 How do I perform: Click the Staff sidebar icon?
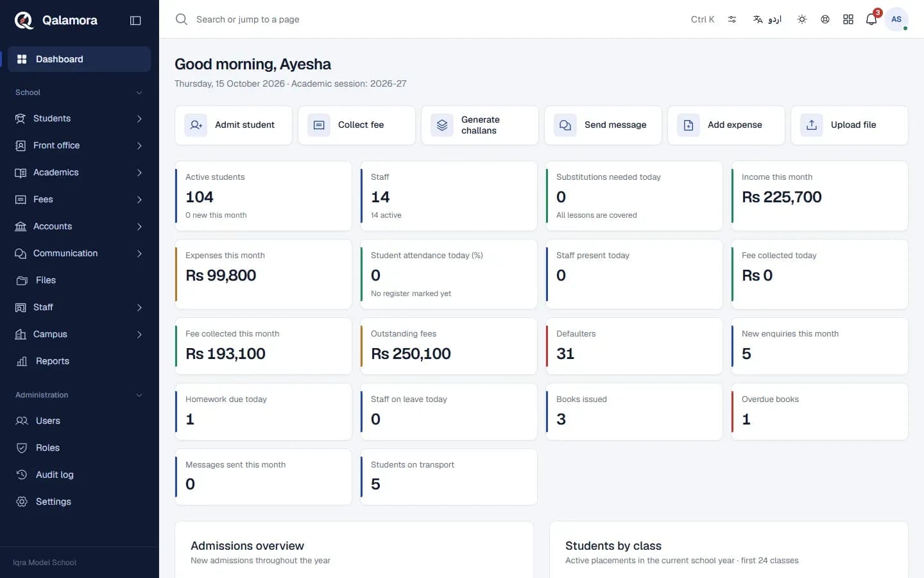click(21, 307)
